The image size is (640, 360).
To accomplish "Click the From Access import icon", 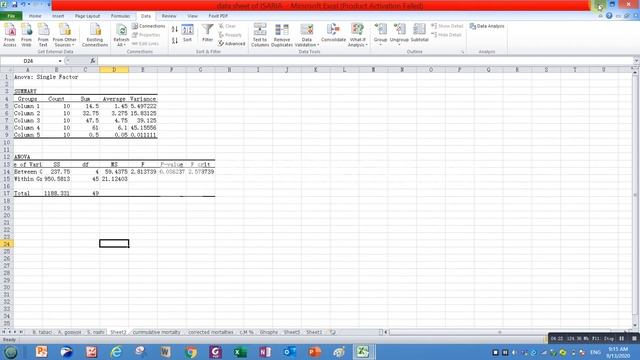I will pos(10,34).
